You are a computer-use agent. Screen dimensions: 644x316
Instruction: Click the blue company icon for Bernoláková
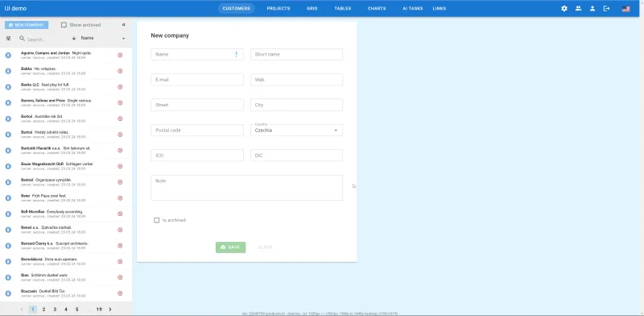8,261
